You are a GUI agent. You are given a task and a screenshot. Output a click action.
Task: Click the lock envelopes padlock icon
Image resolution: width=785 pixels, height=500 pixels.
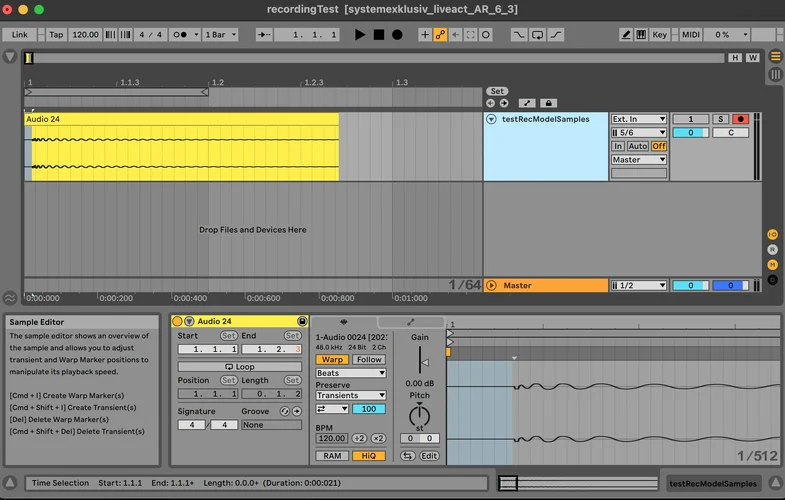coord(548,103)
